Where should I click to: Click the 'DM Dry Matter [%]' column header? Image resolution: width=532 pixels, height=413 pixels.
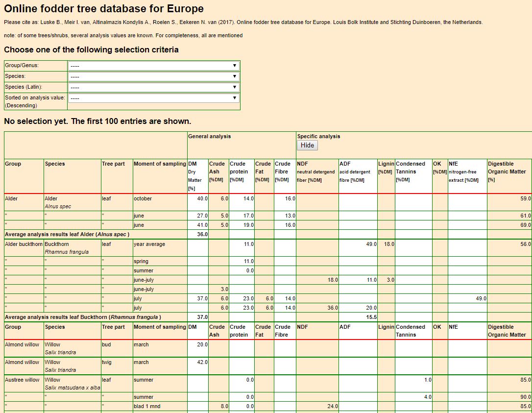click(x=198, y=176)
